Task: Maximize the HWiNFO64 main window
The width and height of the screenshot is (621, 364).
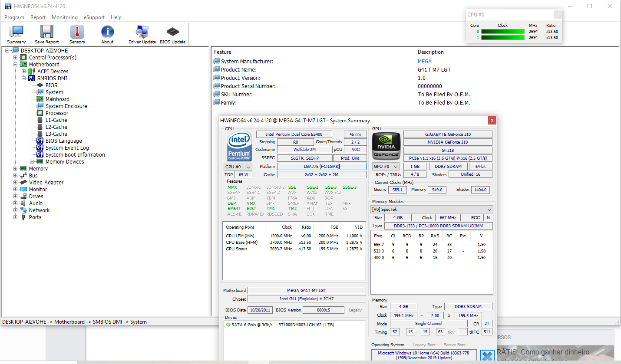Action: [x=590, y=6]
